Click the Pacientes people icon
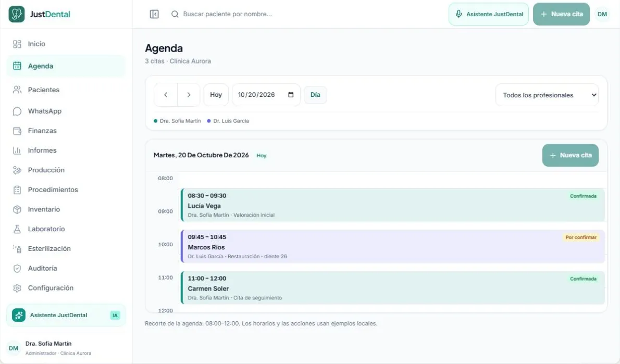The image size is (620, 364). coord(17,90)
